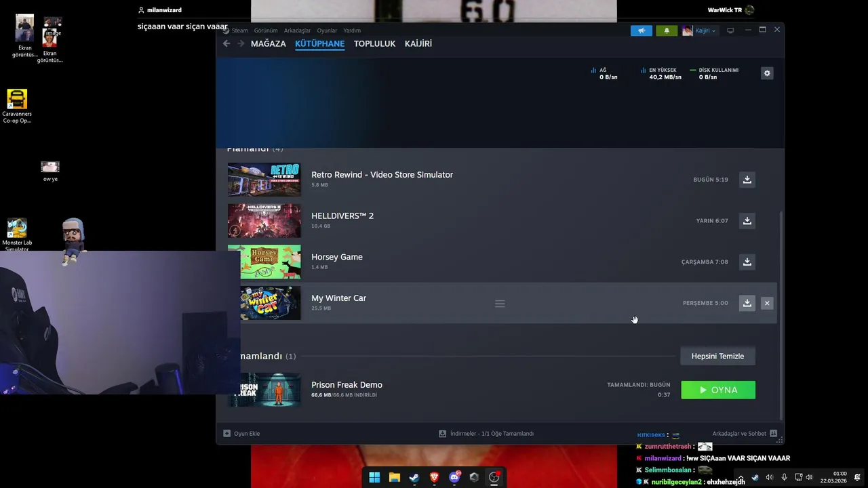Open Arkadaşlar ve Sohbet panel
The width and height of the screenshot is (868, 488).
pos(745,434)
